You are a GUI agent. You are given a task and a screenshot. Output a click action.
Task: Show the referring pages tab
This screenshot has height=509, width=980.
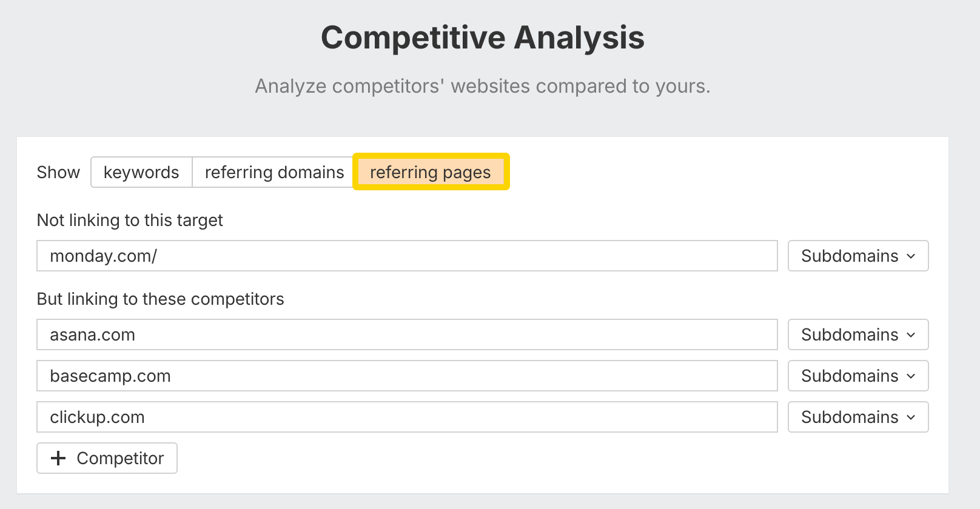[431, 172]
